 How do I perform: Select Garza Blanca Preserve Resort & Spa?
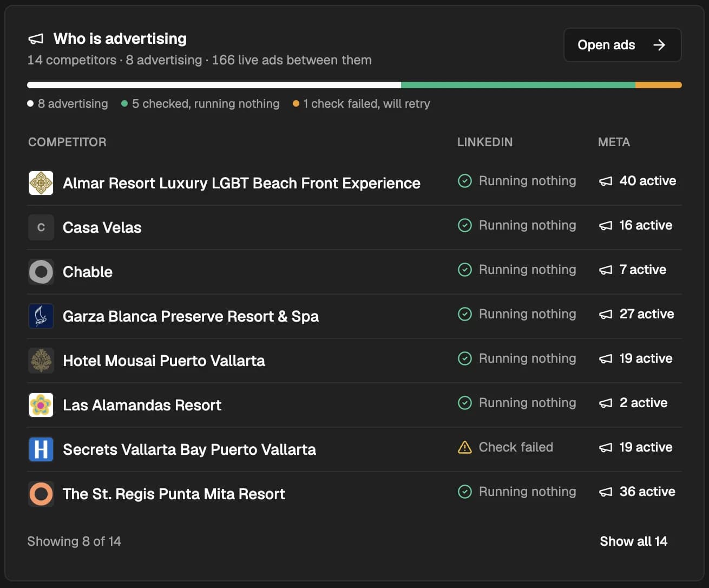click(x=191, y=316)
